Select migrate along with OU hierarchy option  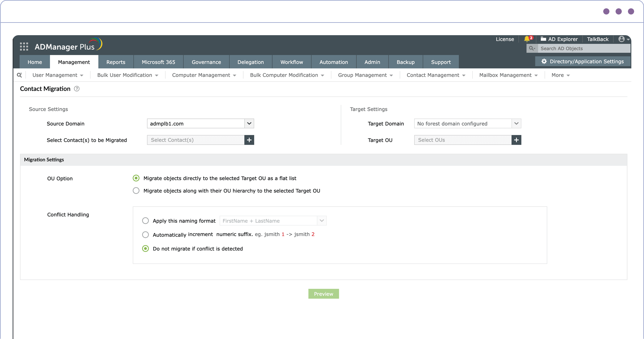click(x=136, y=191)
